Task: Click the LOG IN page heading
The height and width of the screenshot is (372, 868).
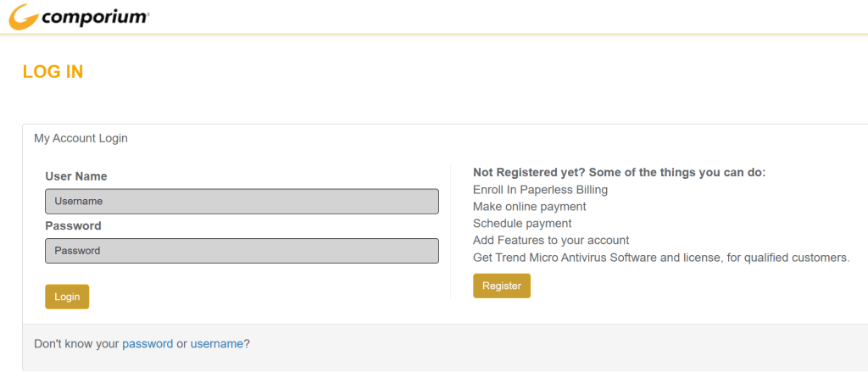Action: pyautogui.click(x=53, y=72)
